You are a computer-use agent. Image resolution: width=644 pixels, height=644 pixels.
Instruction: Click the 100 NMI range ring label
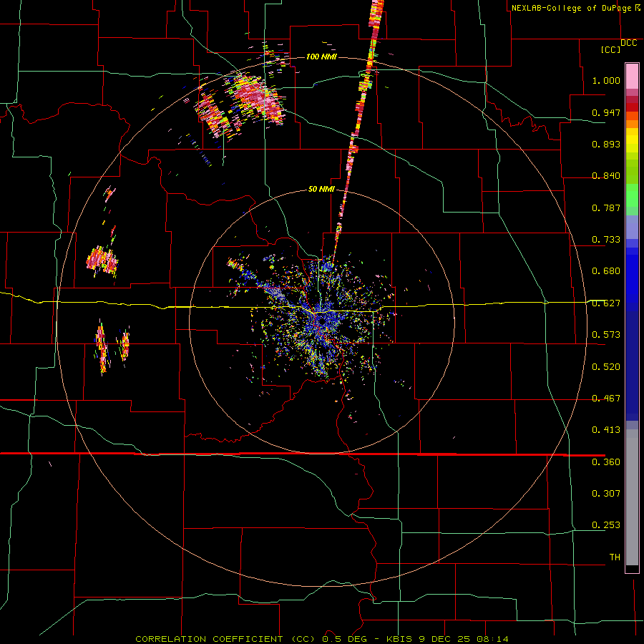[321, 57]
